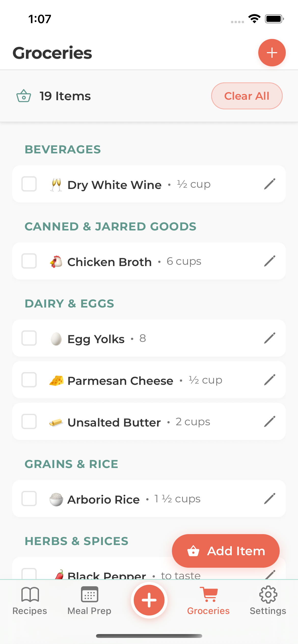
Task: Open the Meal Prep tab
Action: tap(89, 600)
